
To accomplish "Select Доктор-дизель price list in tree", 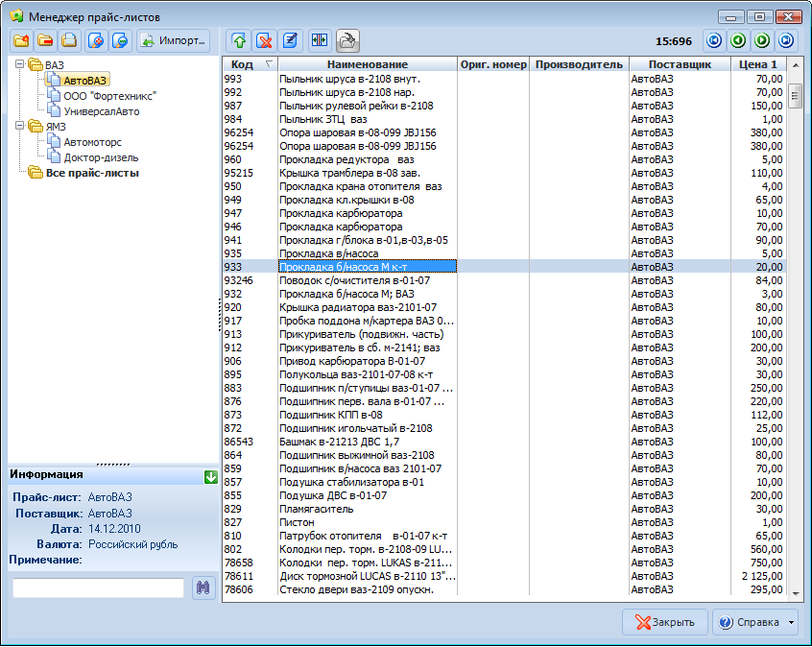I will click(101, 157).
